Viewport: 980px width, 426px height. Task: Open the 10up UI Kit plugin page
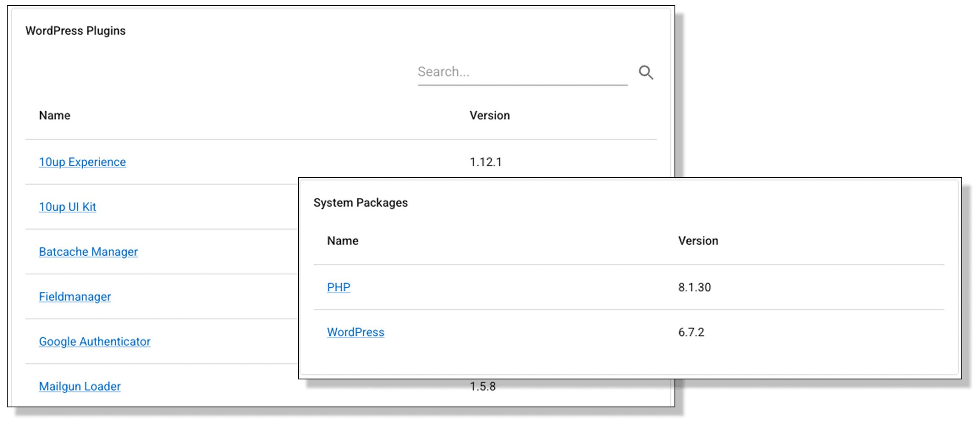click(67, 207)
